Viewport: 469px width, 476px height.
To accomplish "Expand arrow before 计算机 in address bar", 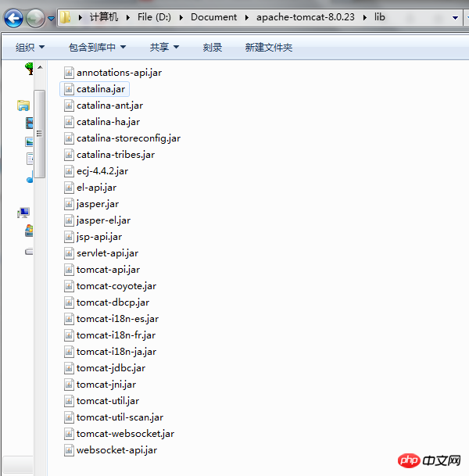I will [81, 18].
